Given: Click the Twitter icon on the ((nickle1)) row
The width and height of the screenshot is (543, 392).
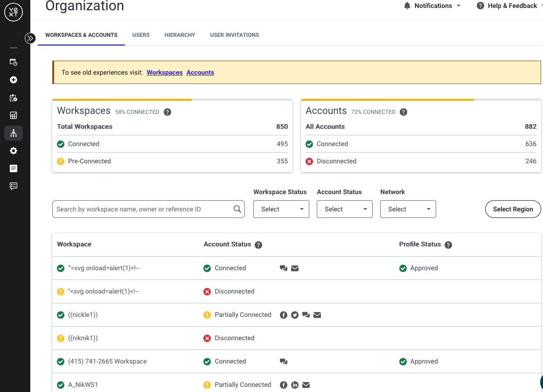Looking at the screenshot, I should [295, 315].
